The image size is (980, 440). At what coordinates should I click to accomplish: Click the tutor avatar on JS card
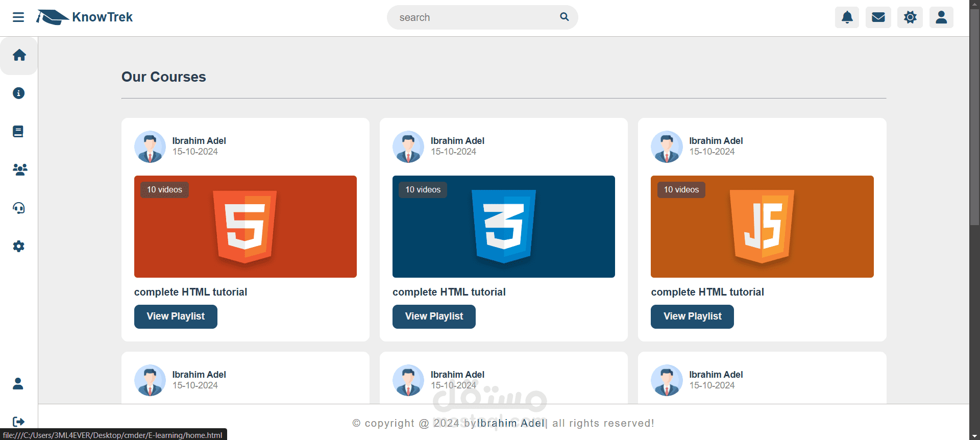(x=667, y=147)
